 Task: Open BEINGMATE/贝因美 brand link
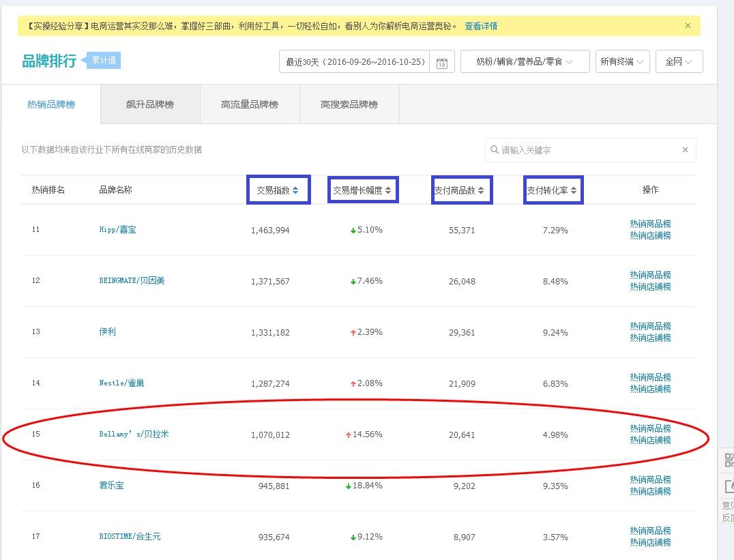click(132, 280)
